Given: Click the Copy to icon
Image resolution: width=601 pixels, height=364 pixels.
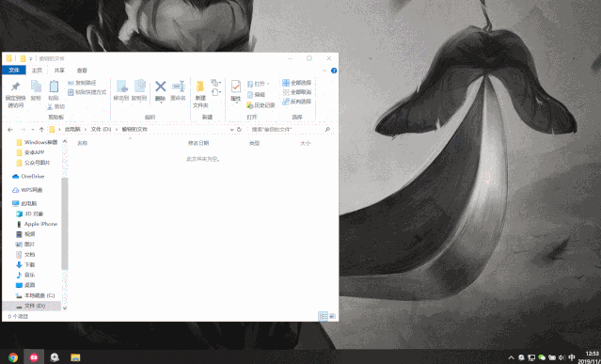Looking at the screenshot, I should pos(139,87).
